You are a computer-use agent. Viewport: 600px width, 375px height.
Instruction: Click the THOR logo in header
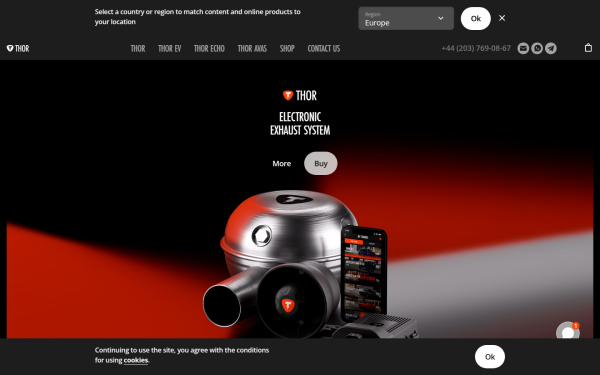tap(18, 48)
